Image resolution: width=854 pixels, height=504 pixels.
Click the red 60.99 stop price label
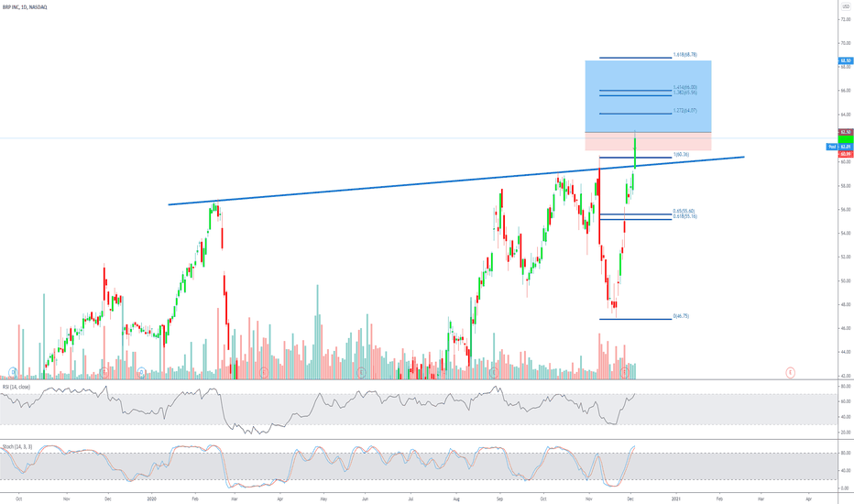click(x=845, y=154)
